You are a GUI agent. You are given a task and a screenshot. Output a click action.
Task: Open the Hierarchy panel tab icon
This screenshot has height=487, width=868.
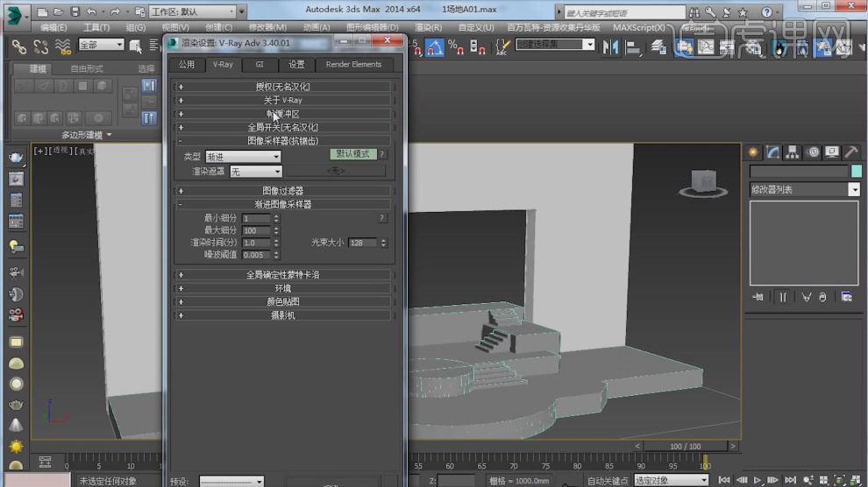(x=793, y=152)
